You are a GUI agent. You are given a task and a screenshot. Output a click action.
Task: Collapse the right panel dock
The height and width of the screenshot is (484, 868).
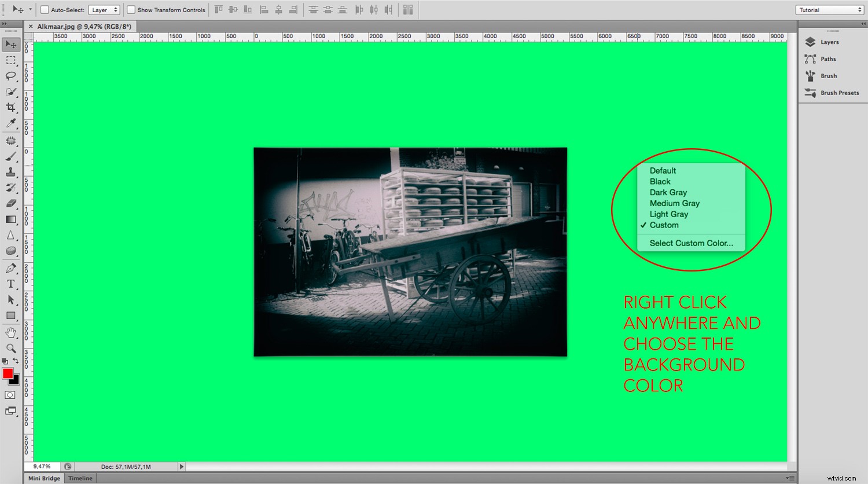pos(863,25)
